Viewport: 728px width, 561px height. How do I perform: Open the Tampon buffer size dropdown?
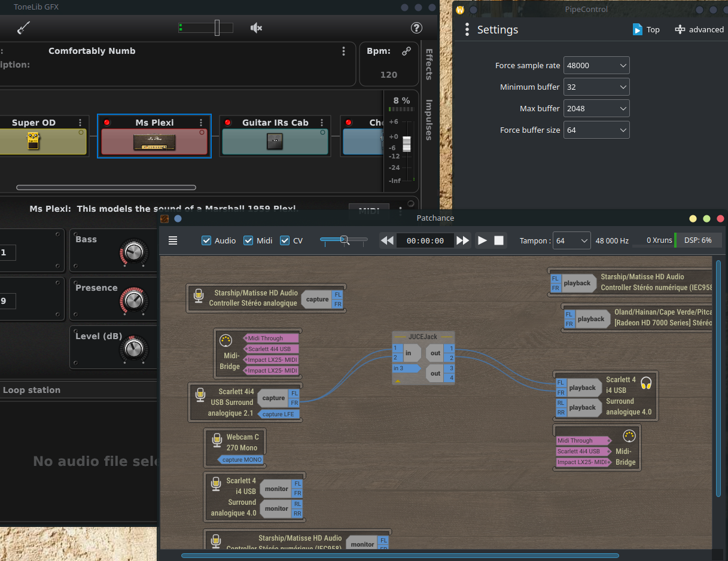coord(571,240)
